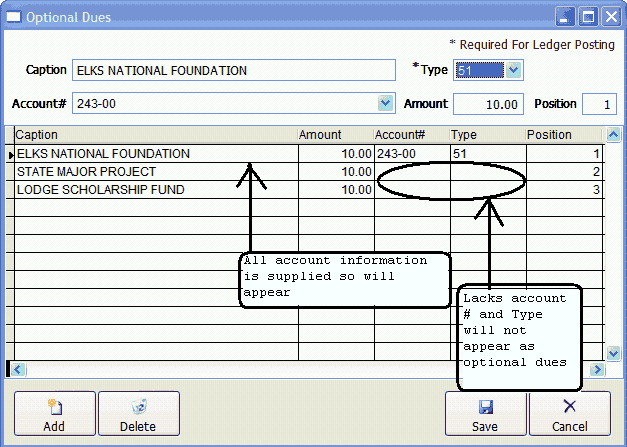Viewport: 627px width, 447px height.
Task: Expand the Account# combo box
Action: (386, 103)
